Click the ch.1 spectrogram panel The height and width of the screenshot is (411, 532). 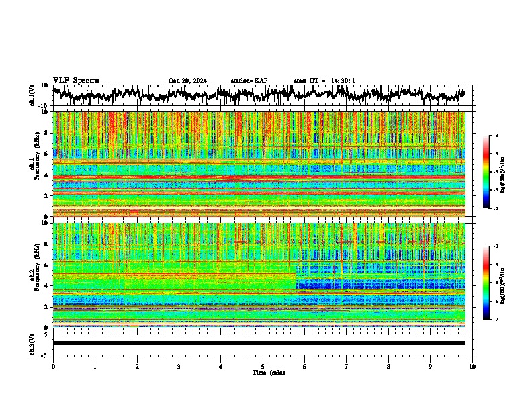pyautogui.click(x=259, y=164)
